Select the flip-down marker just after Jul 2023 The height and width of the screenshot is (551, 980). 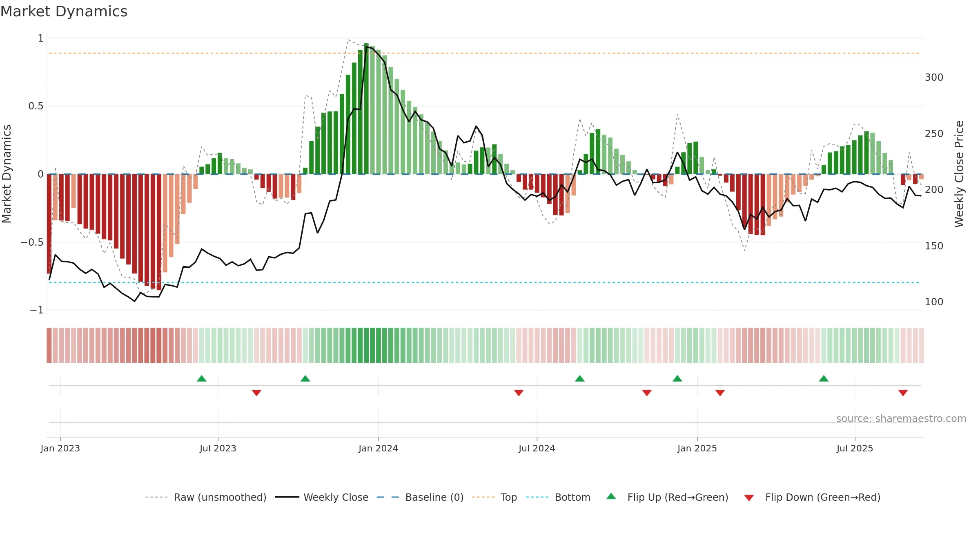coord(256,393)
